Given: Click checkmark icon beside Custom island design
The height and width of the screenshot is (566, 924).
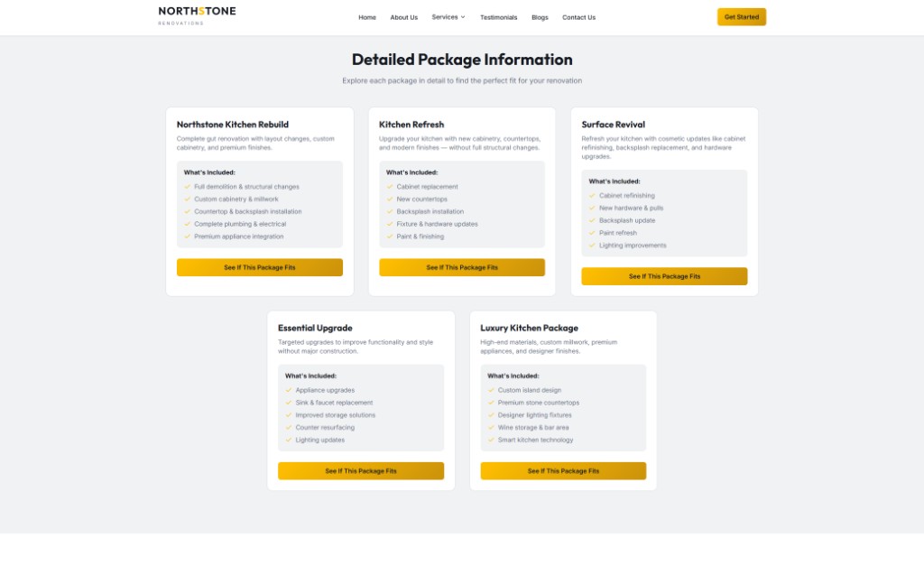Looking at the screenshot, I should 491,391.
